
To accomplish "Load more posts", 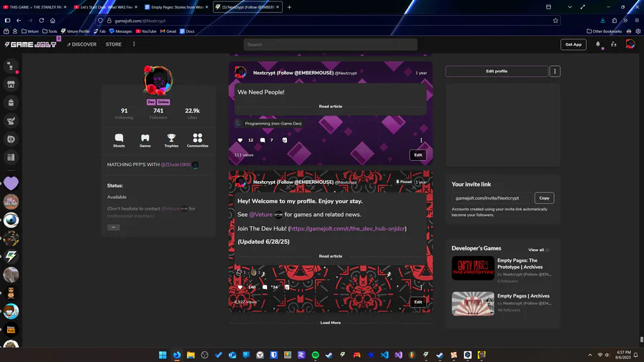I will [x=330, y=323].
